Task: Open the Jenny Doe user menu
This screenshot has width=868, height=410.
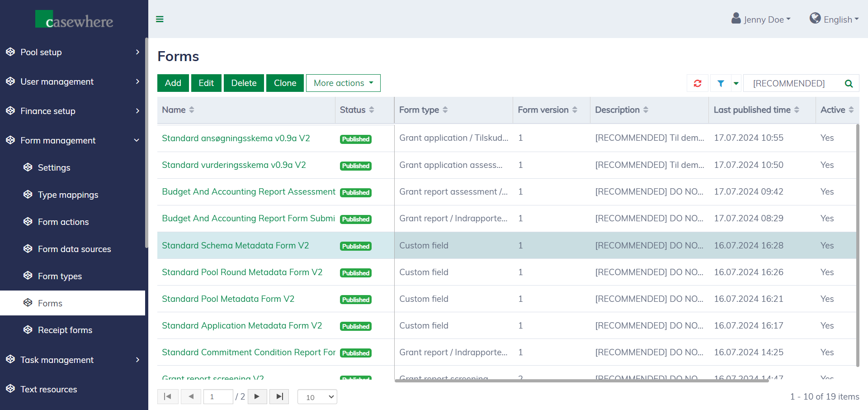Action: coord(761,19)
